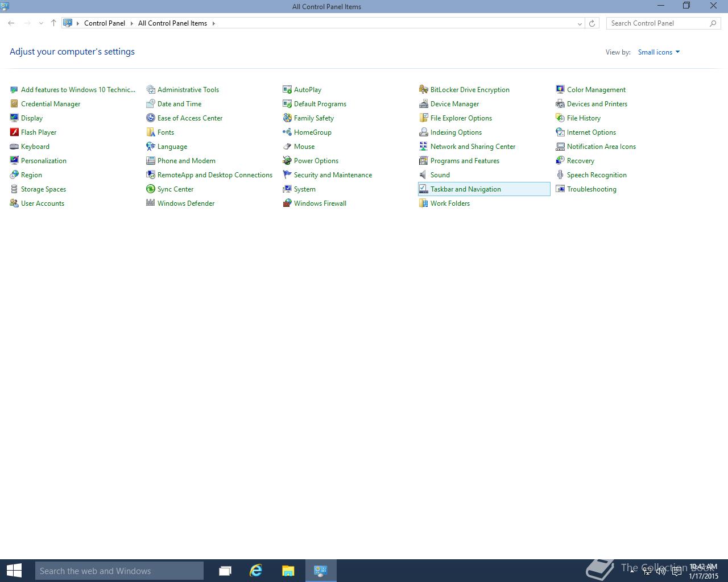Refresh the Control Panel view
This screenshot has height=582, width=728.
[x=592, y=23]
